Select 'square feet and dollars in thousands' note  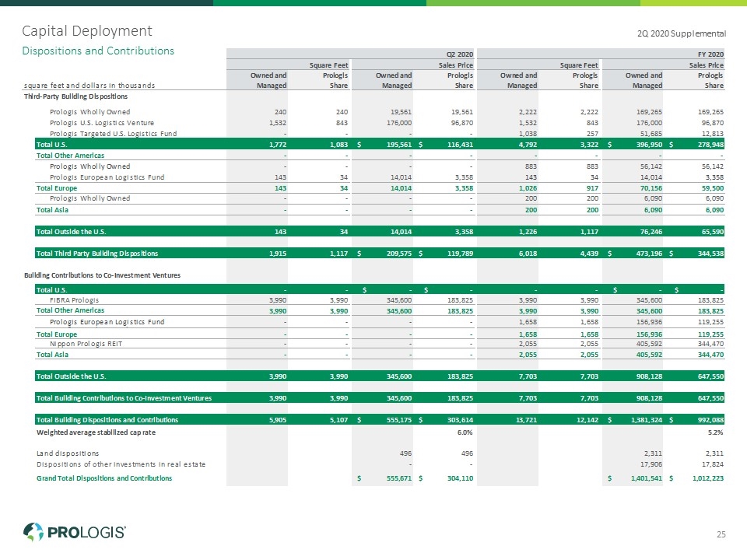point(89,86)
